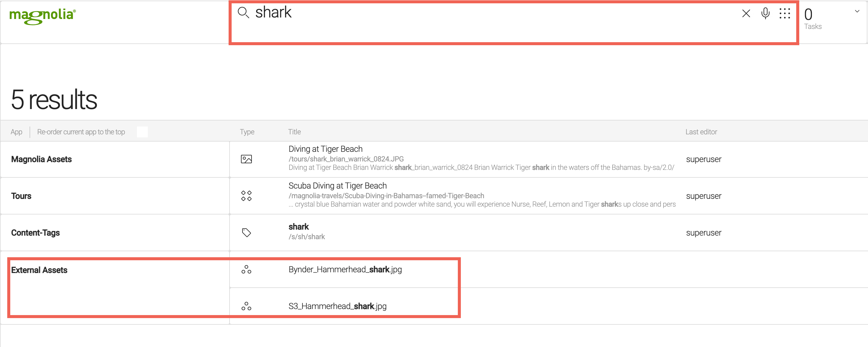Screen dimensions: 868x347
Task: Expand the Tasks dropdown chevron
Action: 857,11
